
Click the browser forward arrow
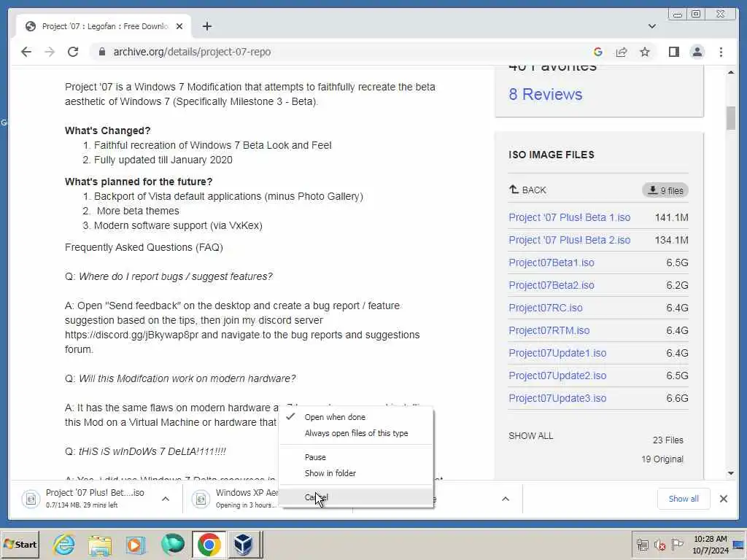pyautogui.click(x=50, y=52)
